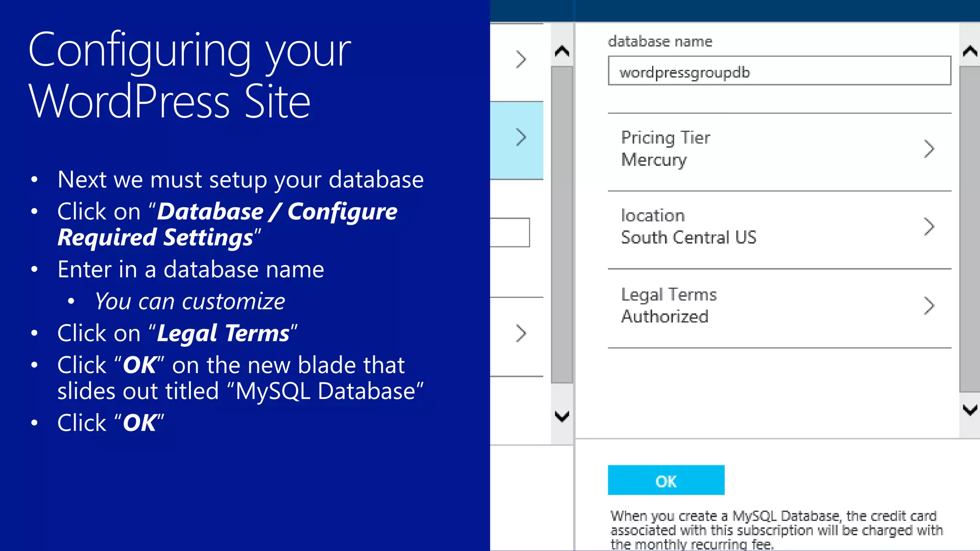Image resolution: width=980 pixels, height=551 pixels.
Task: Click chevron in highlighted light-blue row
Action: [x=521, y=137]
